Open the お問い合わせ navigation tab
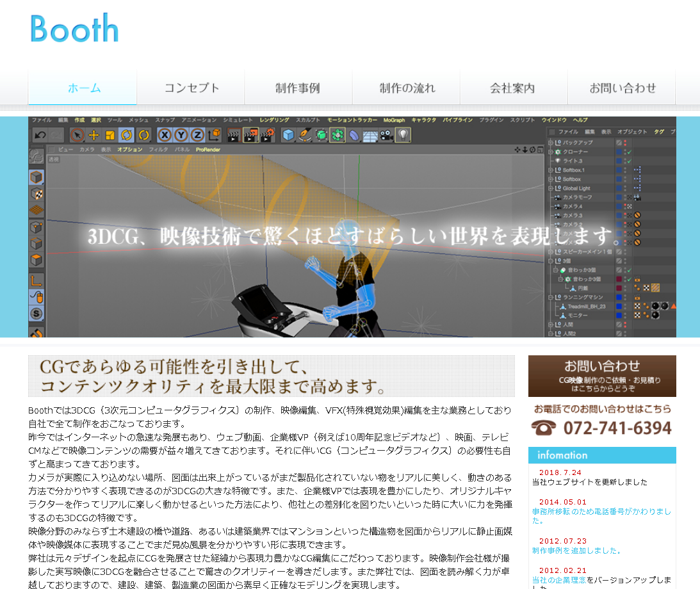 pyautogui.click(x=622, y=88)
